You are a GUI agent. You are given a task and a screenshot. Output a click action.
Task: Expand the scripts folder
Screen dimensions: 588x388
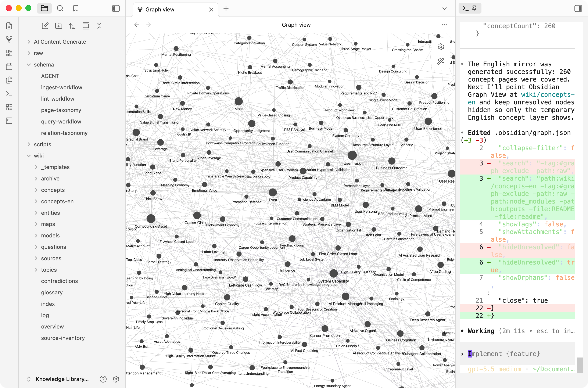click(43, 144)
